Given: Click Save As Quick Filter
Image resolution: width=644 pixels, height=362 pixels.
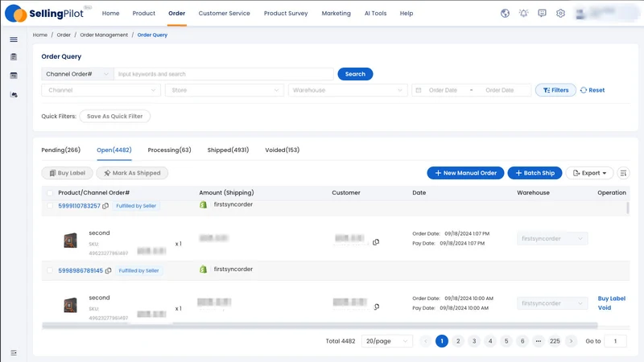Looking at the screenshot, I should pos(114,116).
